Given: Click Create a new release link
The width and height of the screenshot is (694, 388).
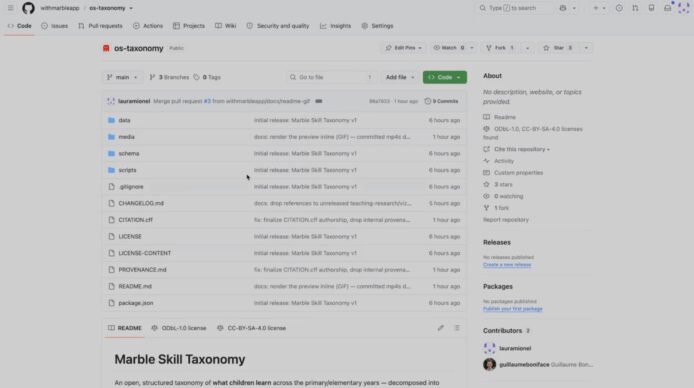Looking at the screenshot, I should click(507, 265).
